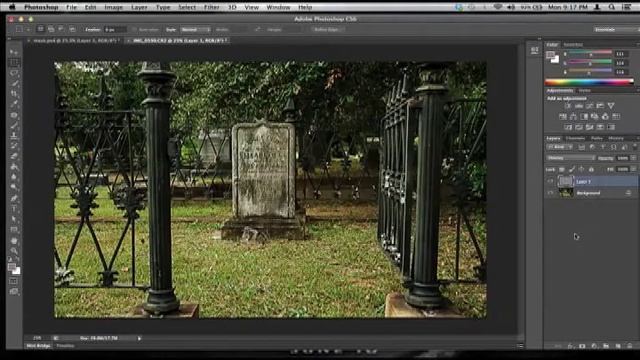The image size is (640, 360).
Task: Open the Filter menu
Action: coord(211,7)
